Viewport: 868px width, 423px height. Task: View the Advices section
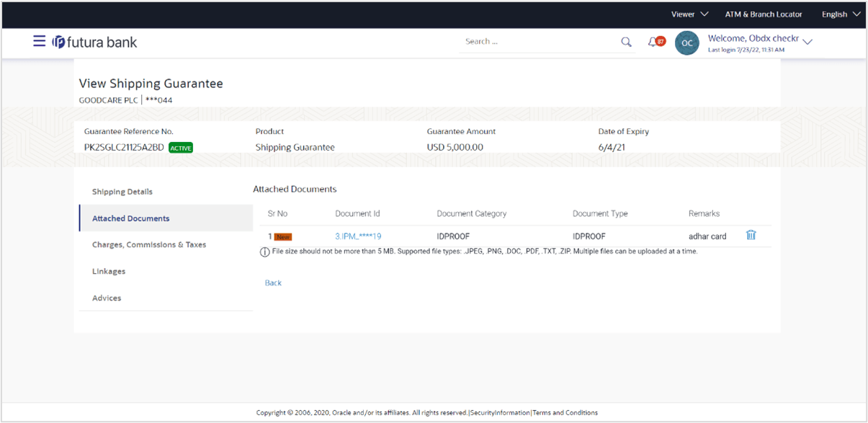click(x=106, y=298)
